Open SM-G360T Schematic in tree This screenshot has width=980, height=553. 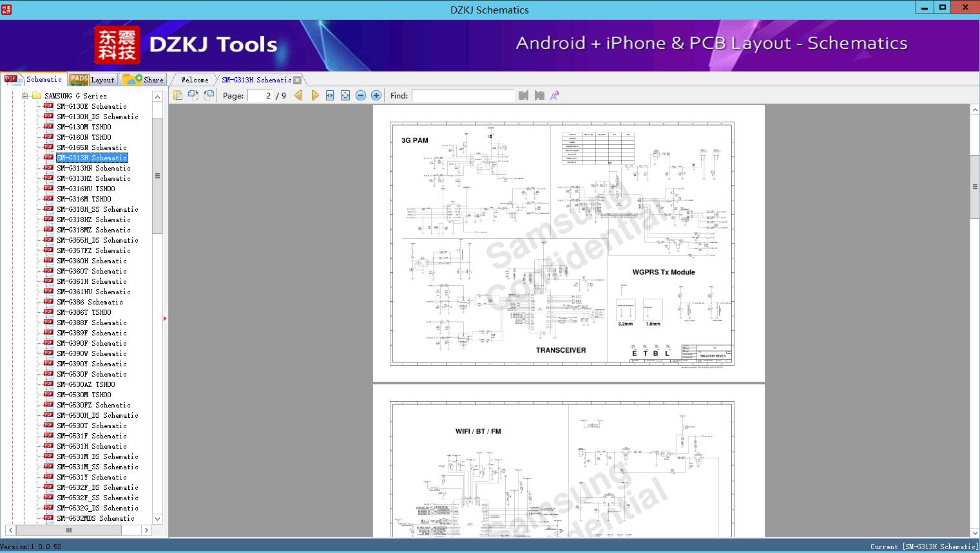pyautogui.click(x=91, y=271)
